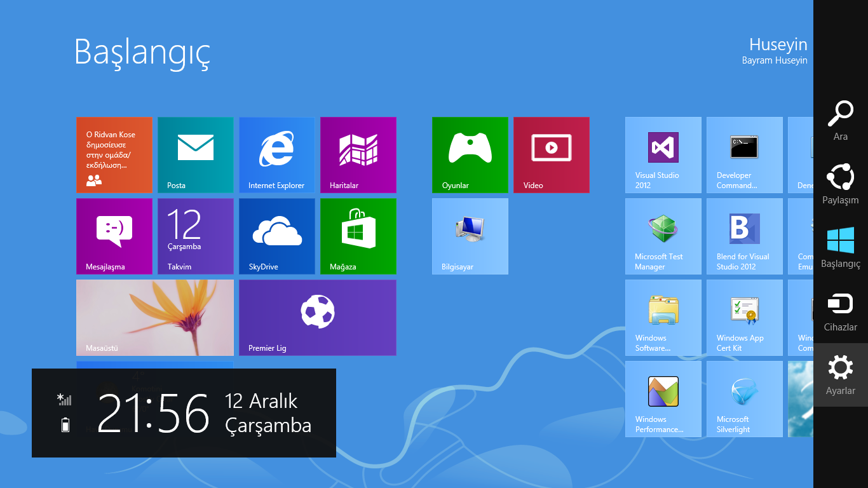Open the Mesajlaşma messaging tile
The height and width of the screenshot is (488, 868).
click(114, 236)
